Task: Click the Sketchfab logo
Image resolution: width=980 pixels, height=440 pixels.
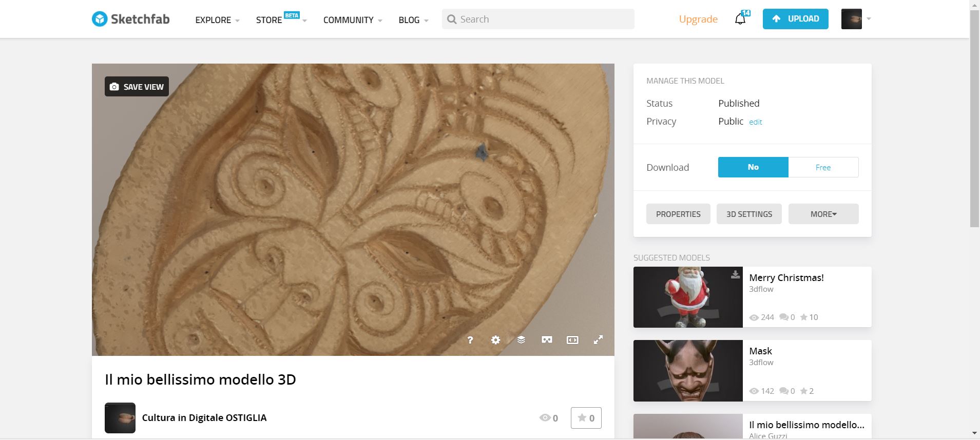Action: click(130, 19)
